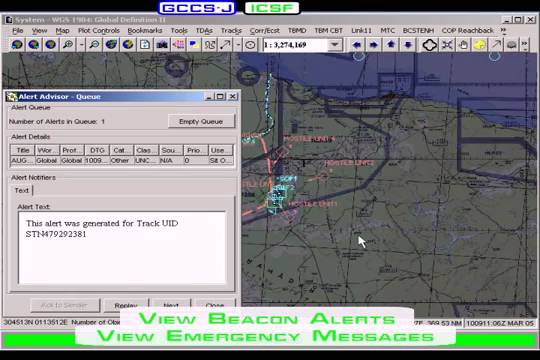Select the range circle tool
The height and width of the screenshot is (360, 540).
(250, 45)
